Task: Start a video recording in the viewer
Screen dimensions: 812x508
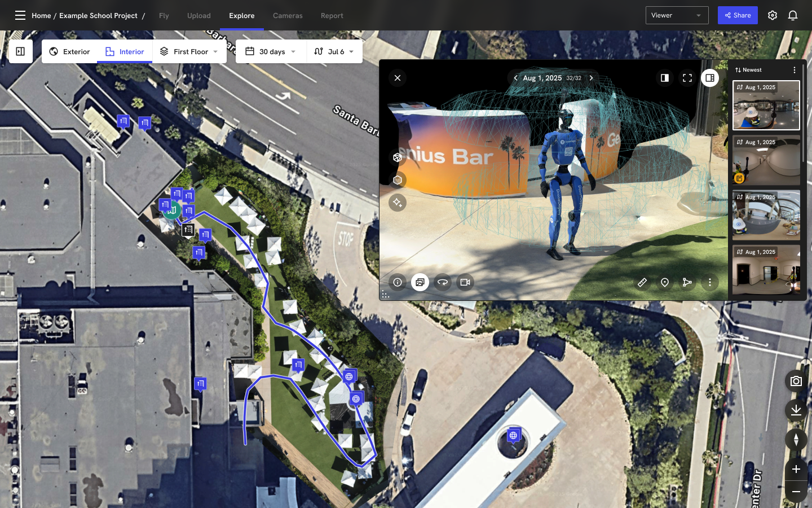Action: pyautogui.click(x=465, y=282)
